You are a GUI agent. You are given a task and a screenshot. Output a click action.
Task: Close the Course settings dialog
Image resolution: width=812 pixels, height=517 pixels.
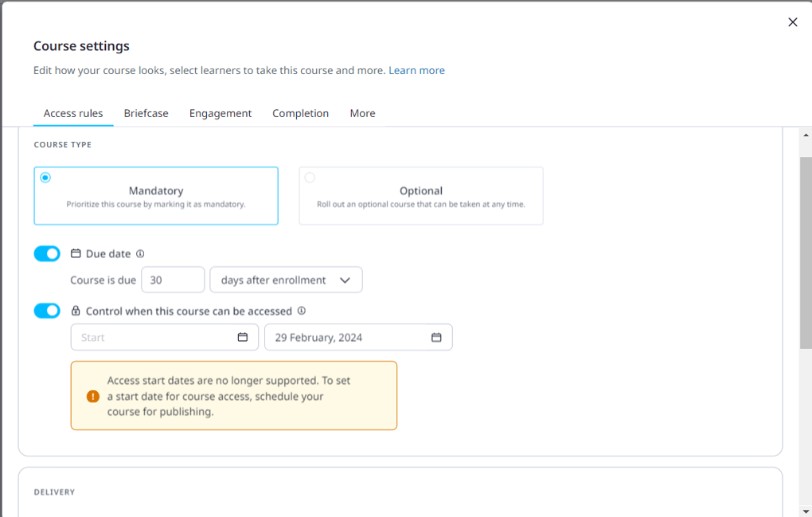pyautogui.click(x=792, y=22)
